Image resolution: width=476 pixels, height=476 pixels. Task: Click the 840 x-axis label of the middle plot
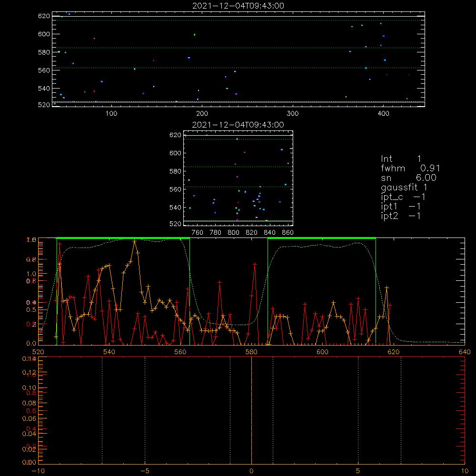(x=269, y=233)
